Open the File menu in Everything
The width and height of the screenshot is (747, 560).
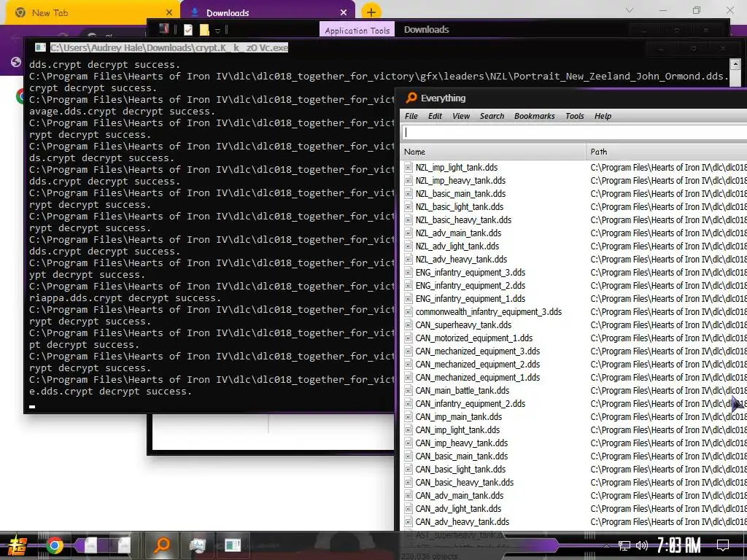(411, 116)
